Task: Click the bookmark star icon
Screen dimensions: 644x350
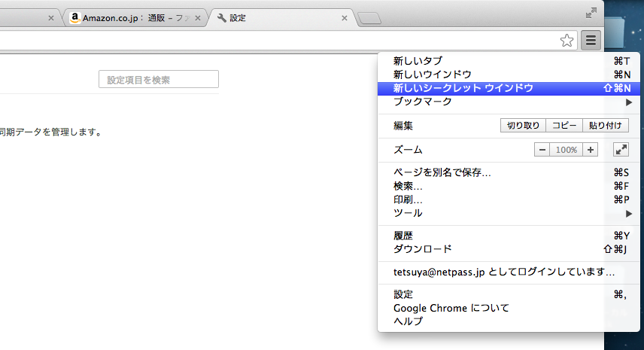Action: click(x=567, y=40)
